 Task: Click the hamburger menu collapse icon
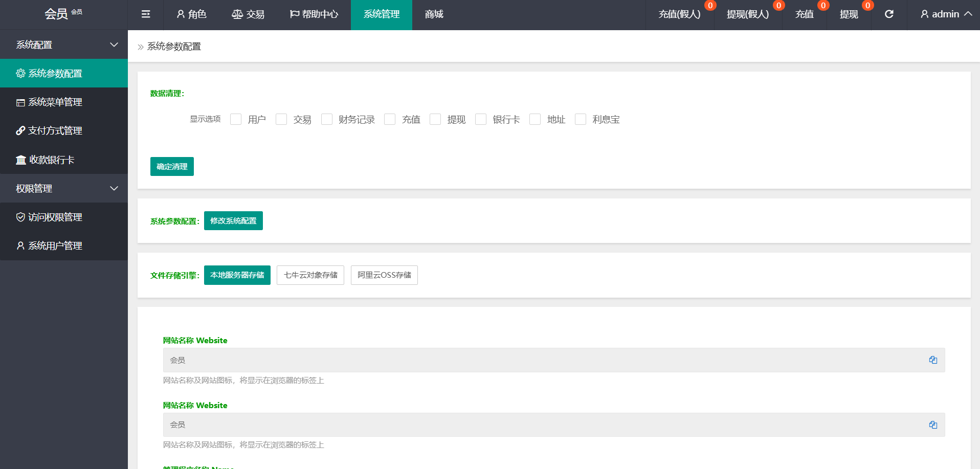(146, 14)
